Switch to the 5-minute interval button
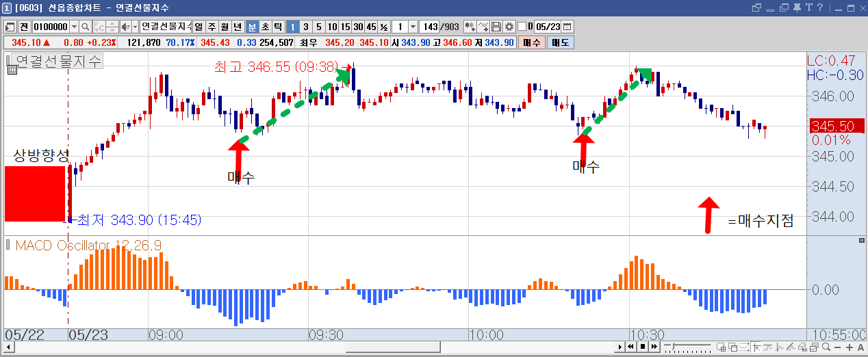This screenshot has height=357, width=868. (318, 27)
